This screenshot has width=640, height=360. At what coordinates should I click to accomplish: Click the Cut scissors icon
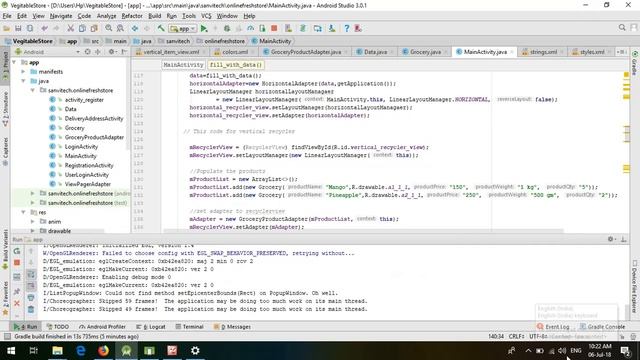coord(71,29)
